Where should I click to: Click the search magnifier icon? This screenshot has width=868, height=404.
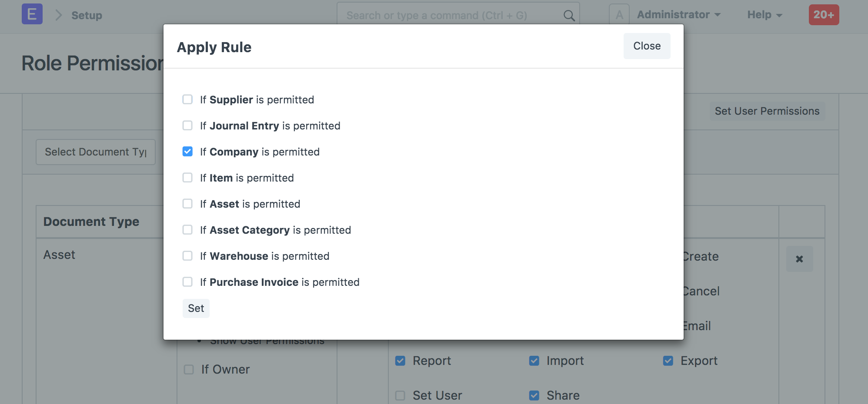[x=569, y=16]
